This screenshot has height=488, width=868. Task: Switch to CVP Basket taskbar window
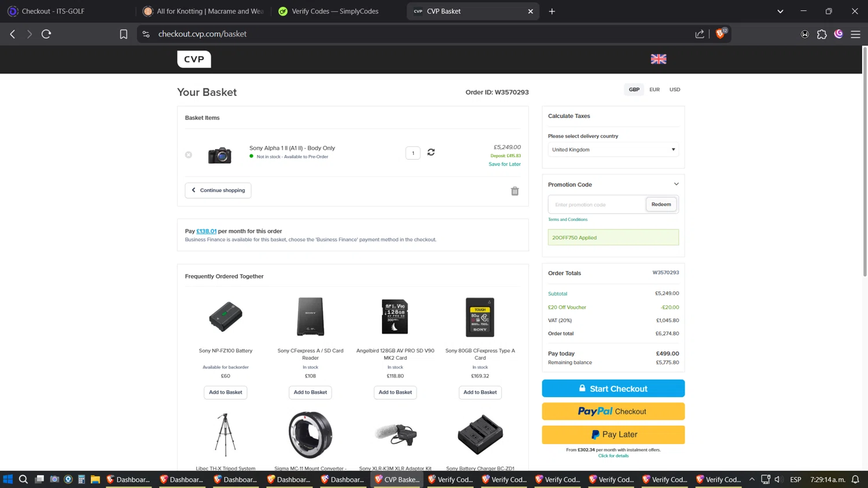[x=398, y=479]
